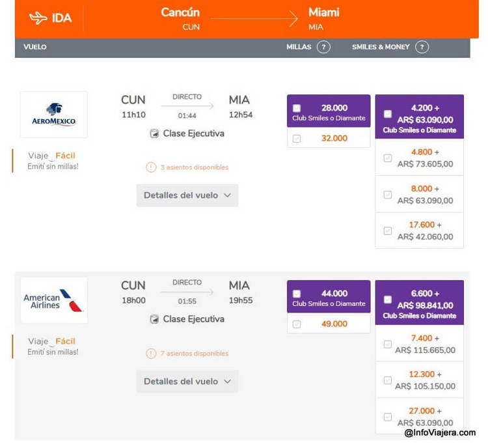Select the 49.000 miles fare checkbox
Viewport: 488px width, 448px height.
(297, 324)
